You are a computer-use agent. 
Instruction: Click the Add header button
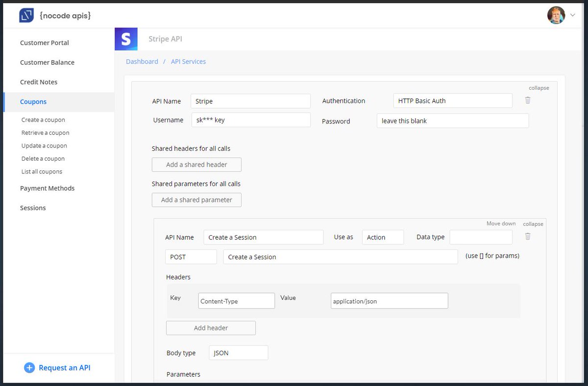click(x=211, y=328)
